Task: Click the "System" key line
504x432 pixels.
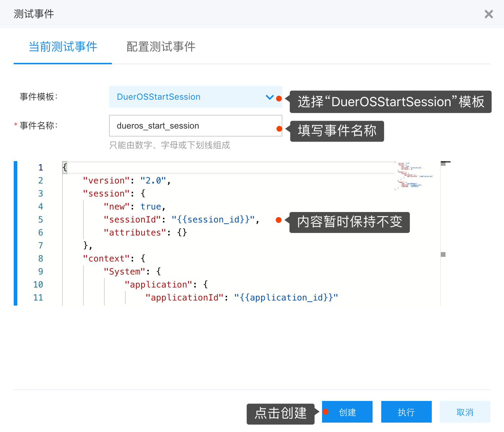Action: click(x=132, y=272)
